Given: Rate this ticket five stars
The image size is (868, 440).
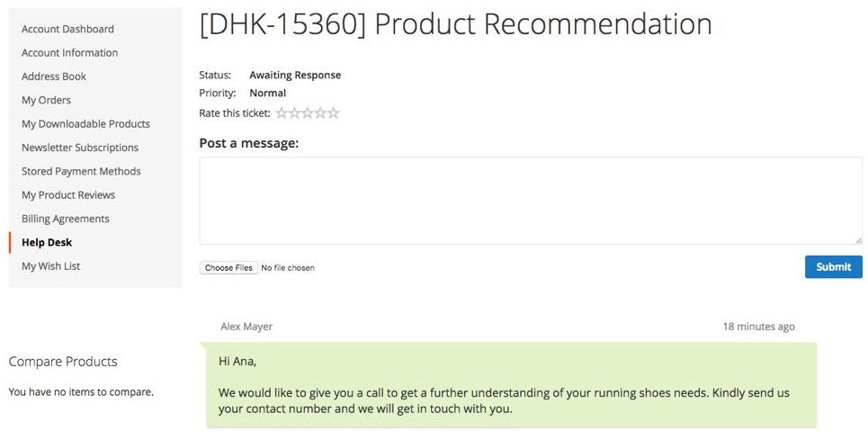Looking at the screenshot, I should 334,113.
